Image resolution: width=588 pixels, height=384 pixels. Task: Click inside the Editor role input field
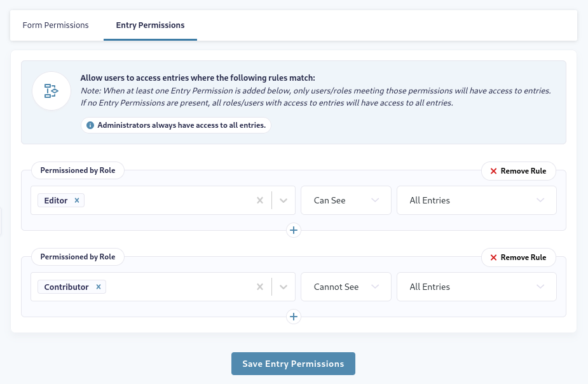168,200
